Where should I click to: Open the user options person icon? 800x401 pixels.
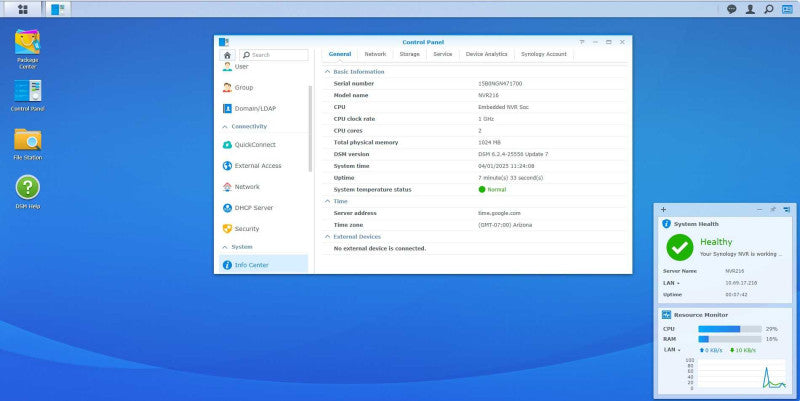750,9
